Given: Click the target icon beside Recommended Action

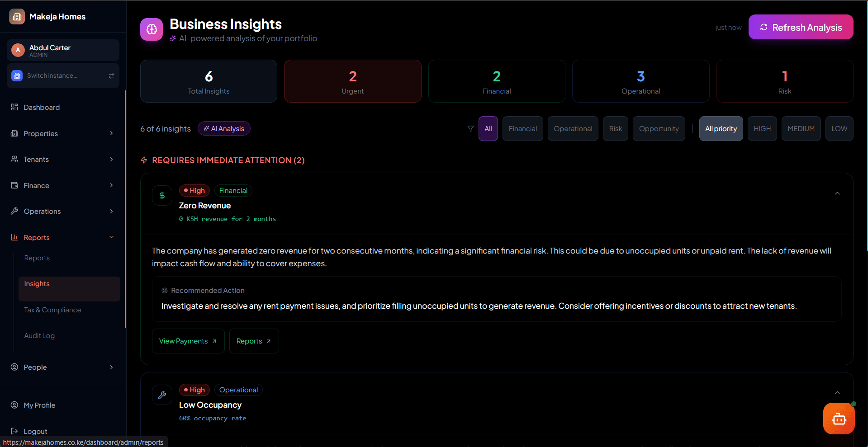Looking at the screenshot, I should [165, 291].
